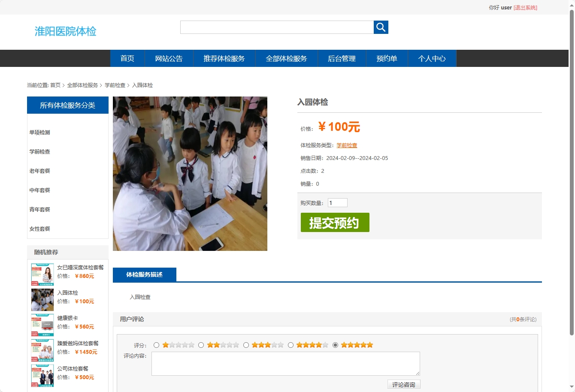Screen dimensions: 575x392
Task: Open the main 入园体检 product photo
Action: 190,173
